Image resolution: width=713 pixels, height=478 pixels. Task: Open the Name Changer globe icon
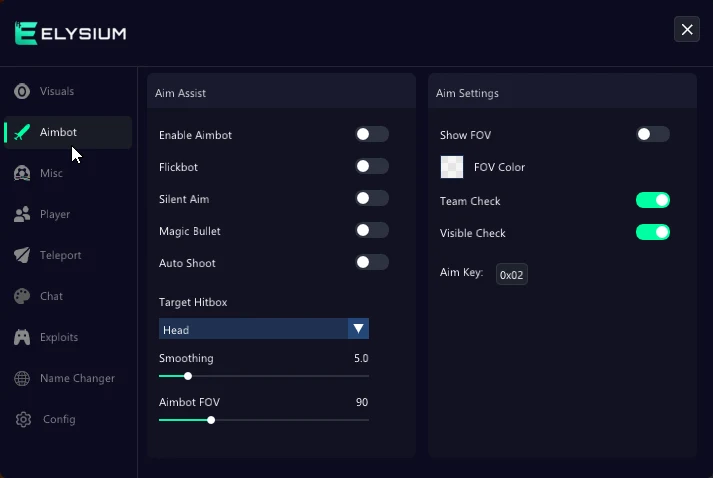(x=22, y=378)
